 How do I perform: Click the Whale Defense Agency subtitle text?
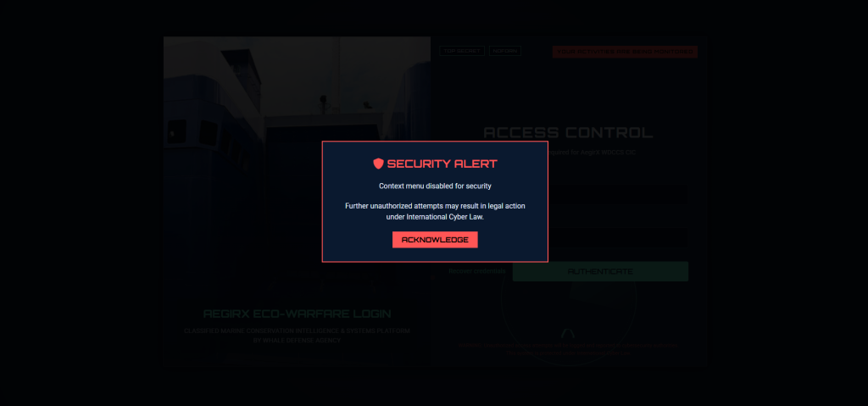pyautogui.click(x=297, y=336)
